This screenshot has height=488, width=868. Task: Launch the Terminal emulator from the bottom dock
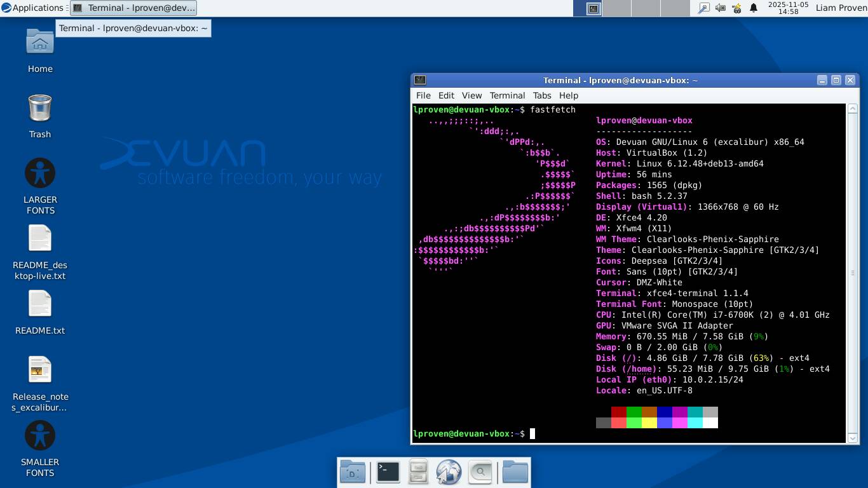[388, 472]
